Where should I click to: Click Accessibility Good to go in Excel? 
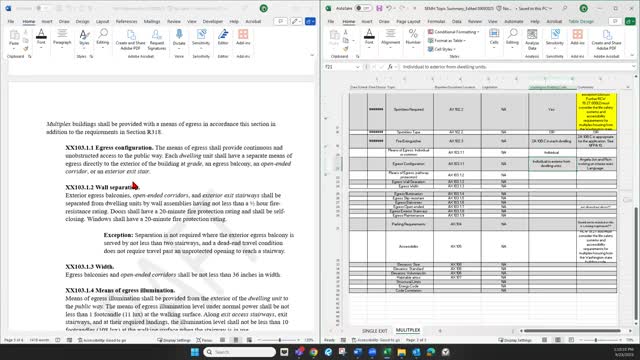(376, 340)
